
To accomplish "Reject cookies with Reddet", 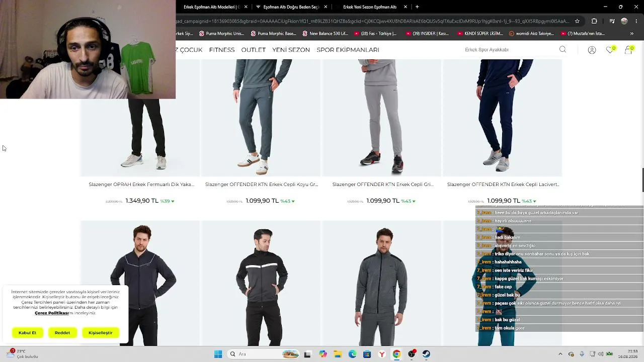I will pyautogui.click(x=62, y=333).
